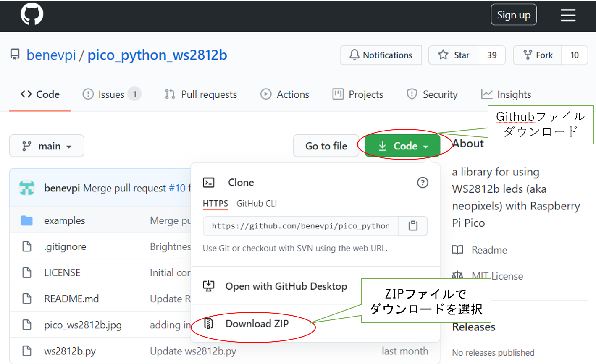Click the Notifications bell button

381,55
